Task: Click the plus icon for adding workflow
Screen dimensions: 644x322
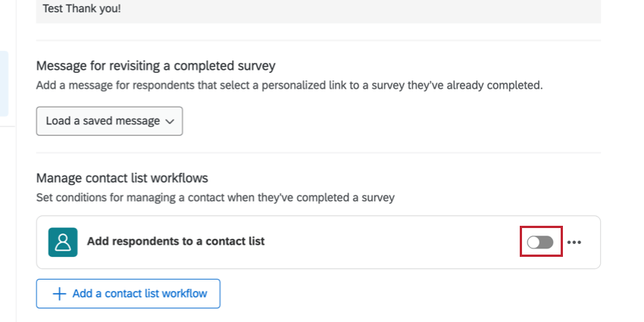Action: point(58,294)
